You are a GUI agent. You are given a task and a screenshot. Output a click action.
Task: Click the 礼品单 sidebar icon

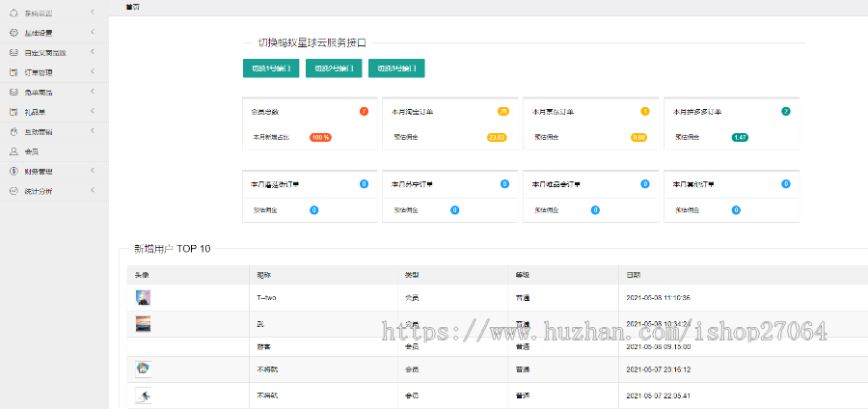14,112
